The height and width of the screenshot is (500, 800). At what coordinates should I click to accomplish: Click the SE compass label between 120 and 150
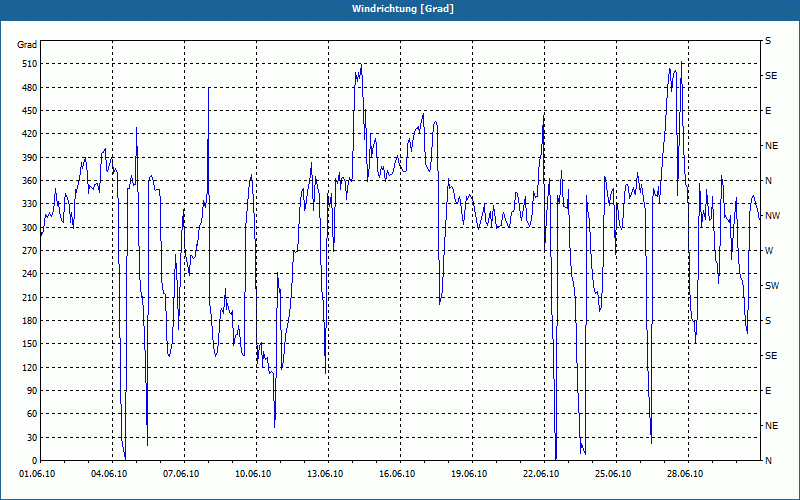coord(771,356)
